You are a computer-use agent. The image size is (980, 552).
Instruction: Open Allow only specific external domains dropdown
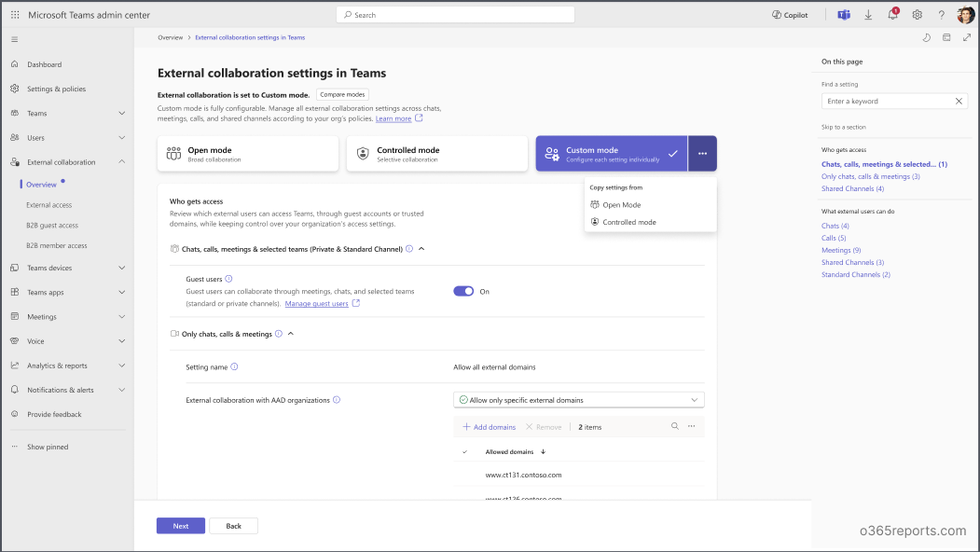coord(578,400)
